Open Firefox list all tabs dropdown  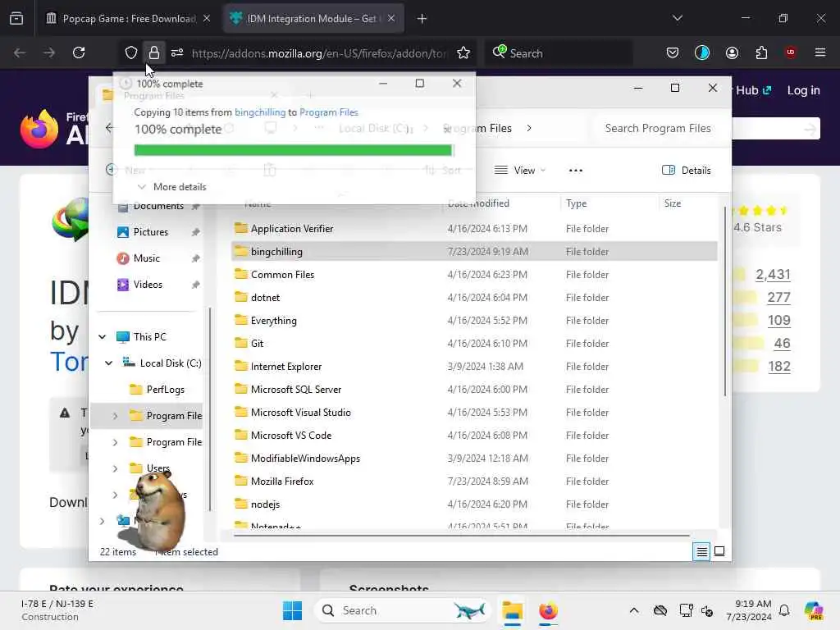(x=677, y=19)
